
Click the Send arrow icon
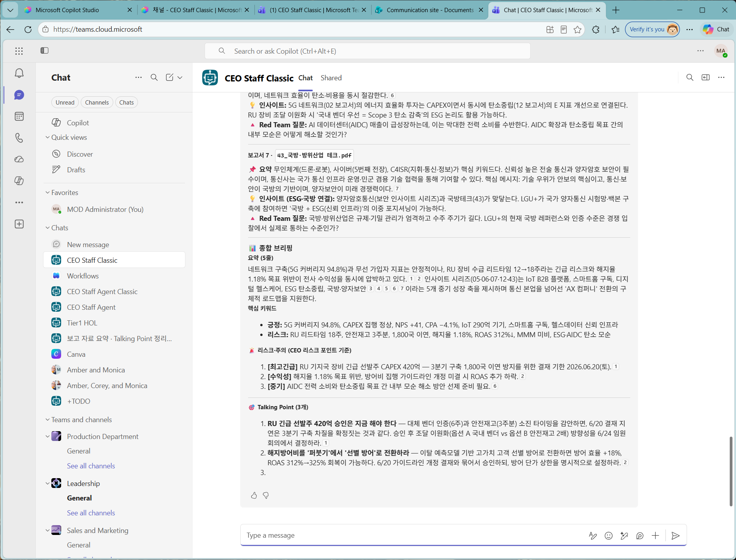[x=676, y=536]
